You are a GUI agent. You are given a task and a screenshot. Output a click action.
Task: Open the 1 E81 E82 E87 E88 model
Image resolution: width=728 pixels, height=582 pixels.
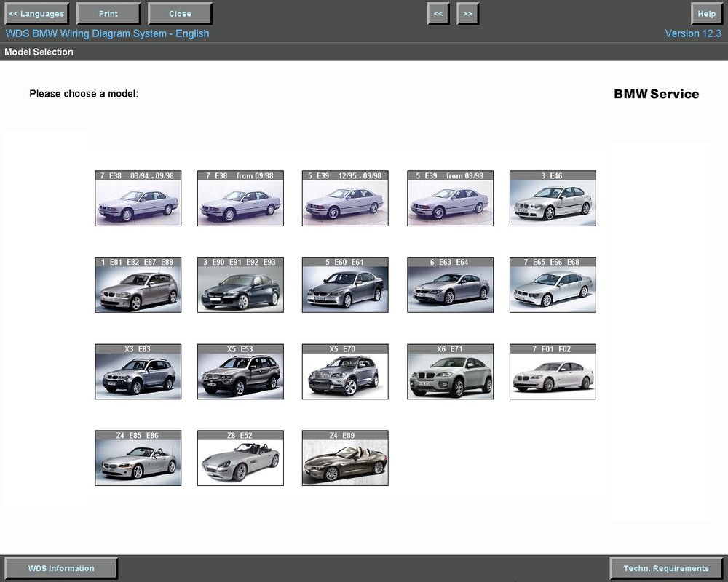(x=138, y=285)
